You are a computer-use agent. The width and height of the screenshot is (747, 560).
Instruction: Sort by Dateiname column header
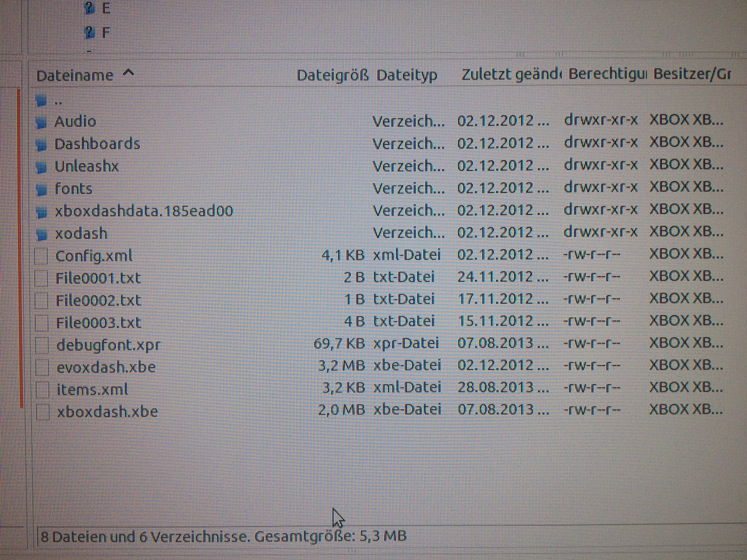(75, 75)
